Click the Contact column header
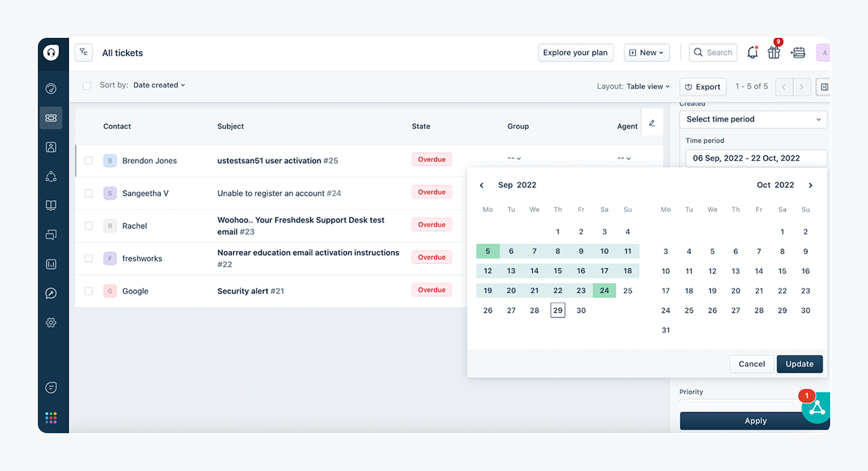868x471 pixels. tap(117, 126)
